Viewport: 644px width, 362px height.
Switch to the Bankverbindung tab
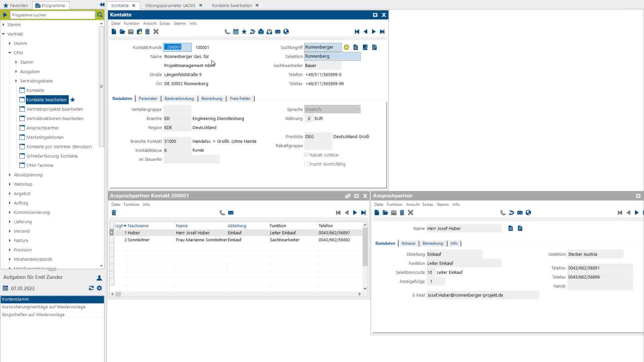(179, 99)
